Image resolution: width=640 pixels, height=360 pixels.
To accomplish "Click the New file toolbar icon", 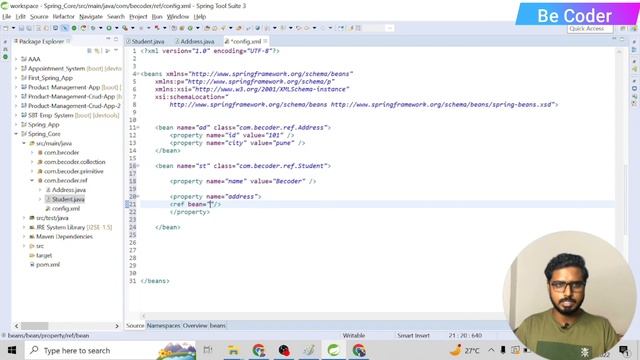I will click(6, 28).
